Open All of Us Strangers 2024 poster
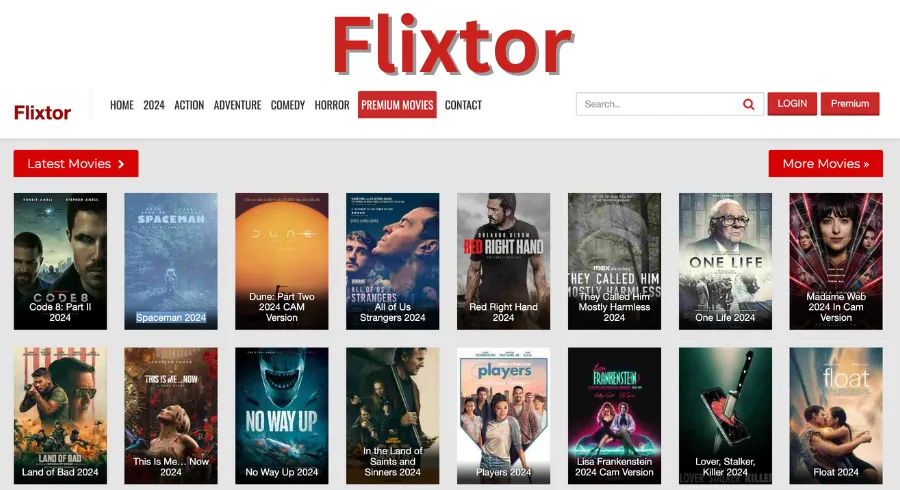 point(393,261)
